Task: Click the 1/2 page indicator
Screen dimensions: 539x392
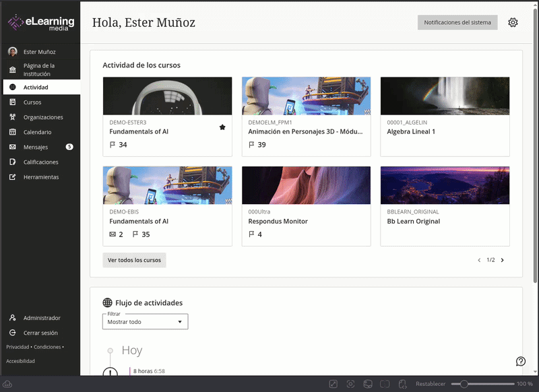Action: coord(490,260)
